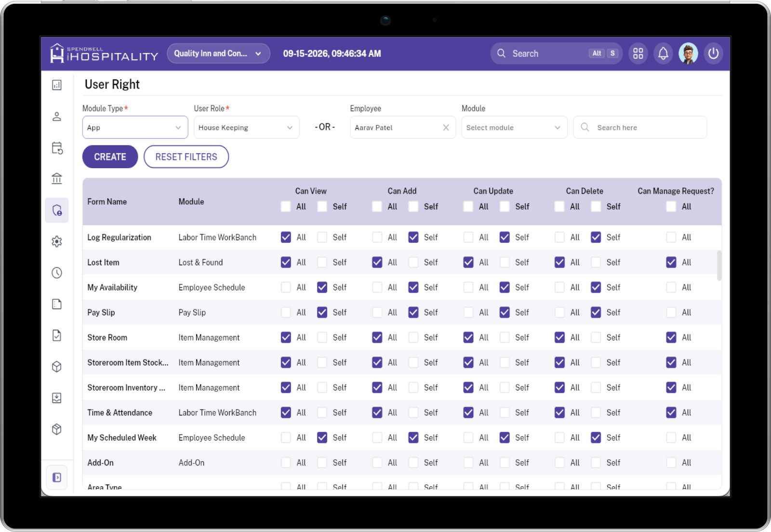Uncheck My Availability Can View Self
Viewport: 771px width, 532px height.
click(x=322, y=287)
